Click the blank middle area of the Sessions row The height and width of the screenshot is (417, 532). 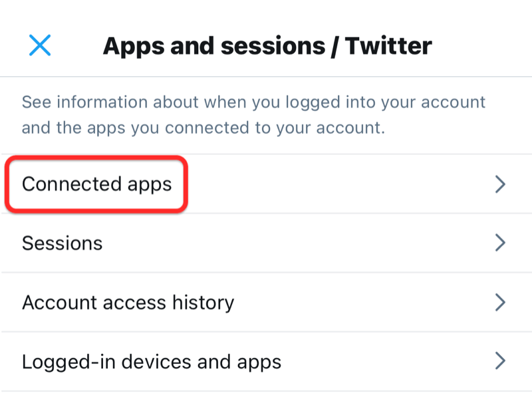click(x=299, y=243)
